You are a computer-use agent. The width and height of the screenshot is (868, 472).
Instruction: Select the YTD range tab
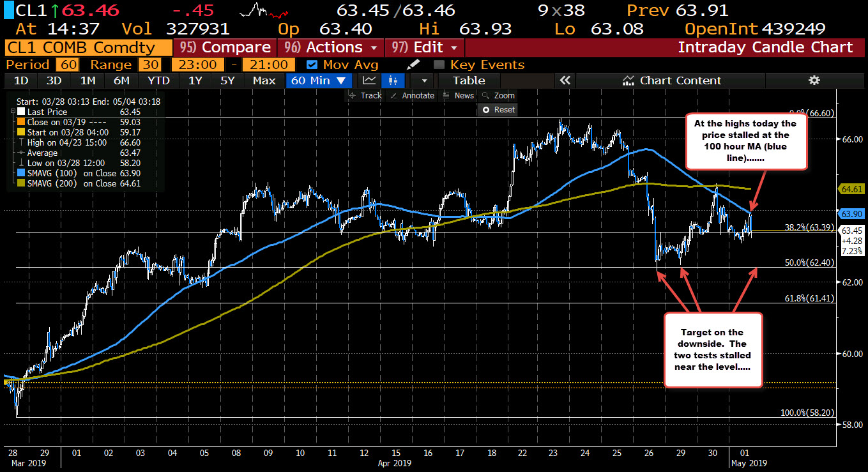[x=158, y=80]
